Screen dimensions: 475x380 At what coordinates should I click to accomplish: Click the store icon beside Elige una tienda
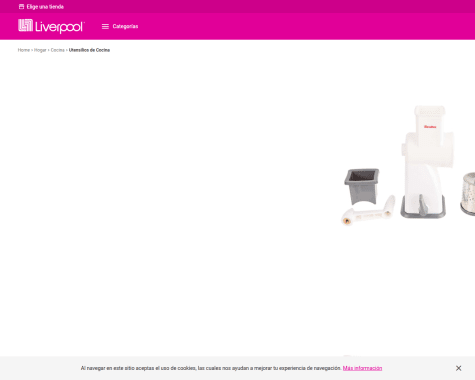click(x=21, y=7)
